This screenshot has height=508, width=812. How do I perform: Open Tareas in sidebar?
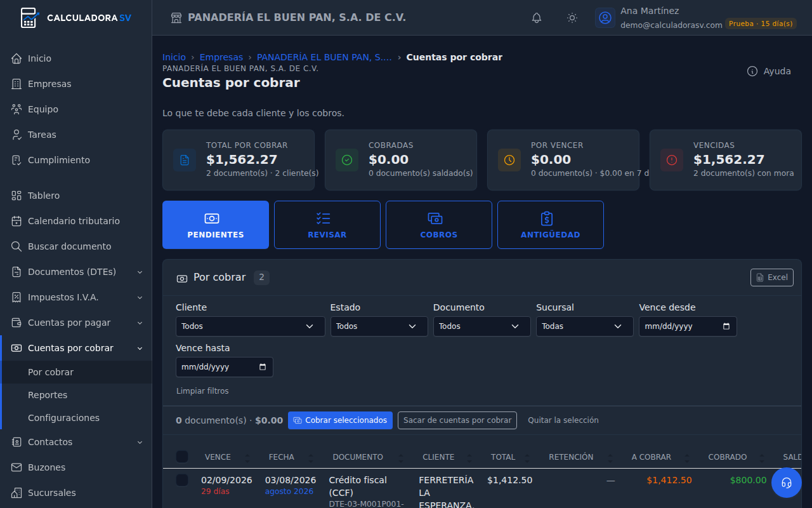(76, 135)
